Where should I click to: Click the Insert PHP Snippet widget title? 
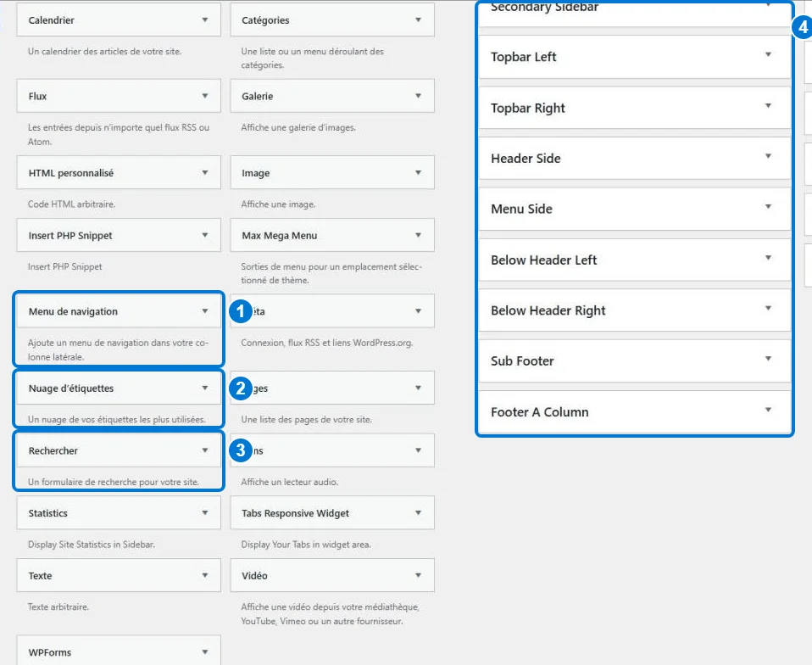click(x=70, y=235)
